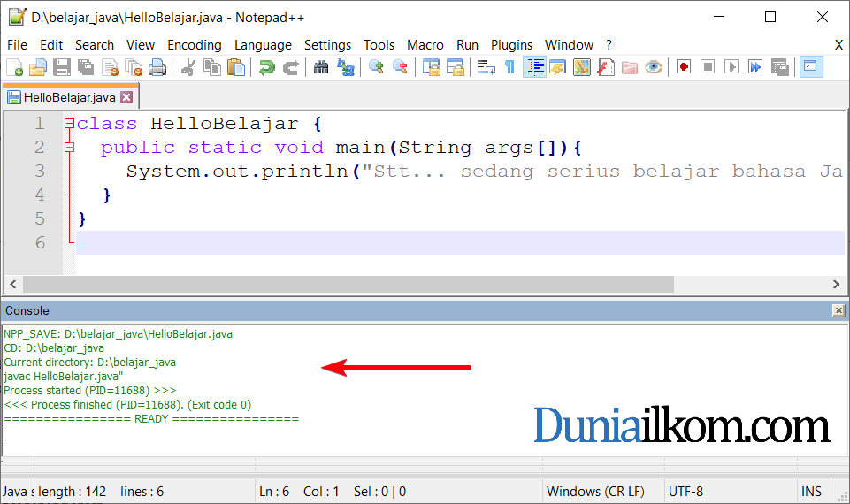Click the editor horizontal scrollbar thumb

pyautogui.click(x=348, y=284)
